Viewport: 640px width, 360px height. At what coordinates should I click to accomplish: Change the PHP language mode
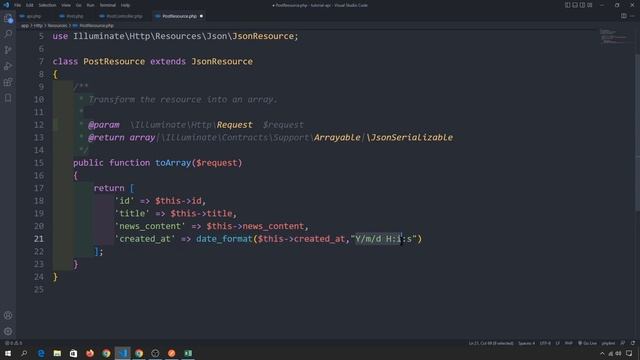click(x=569, y=343)
